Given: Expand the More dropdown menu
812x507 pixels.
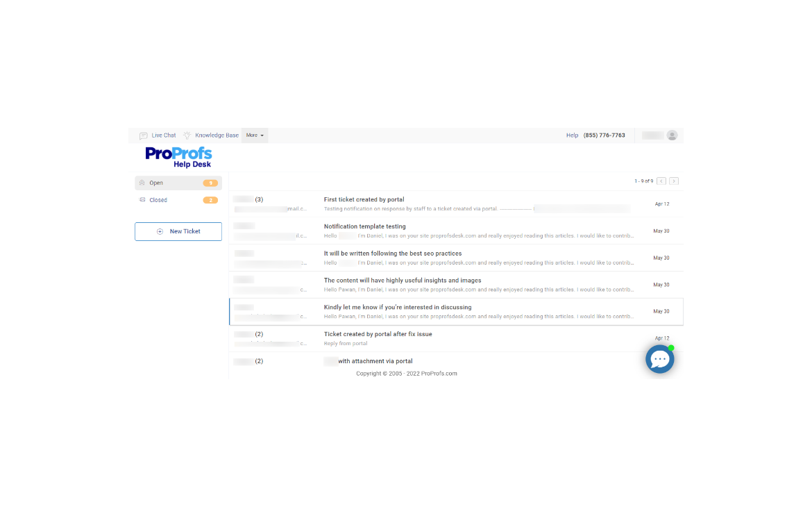Looking at the screenshot, I should pos(255,135).
